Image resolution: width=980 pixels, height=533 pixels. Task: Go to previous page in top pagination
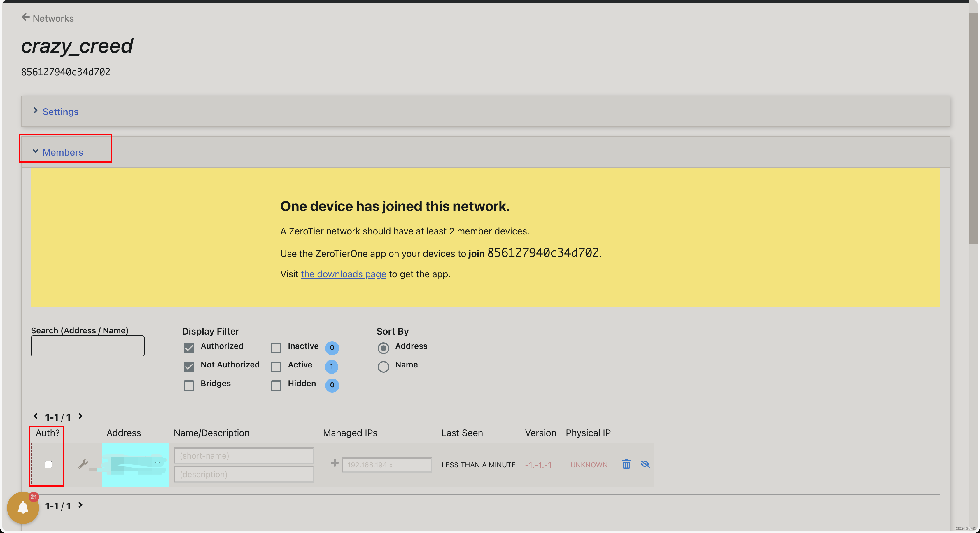(x=36, y=416)
